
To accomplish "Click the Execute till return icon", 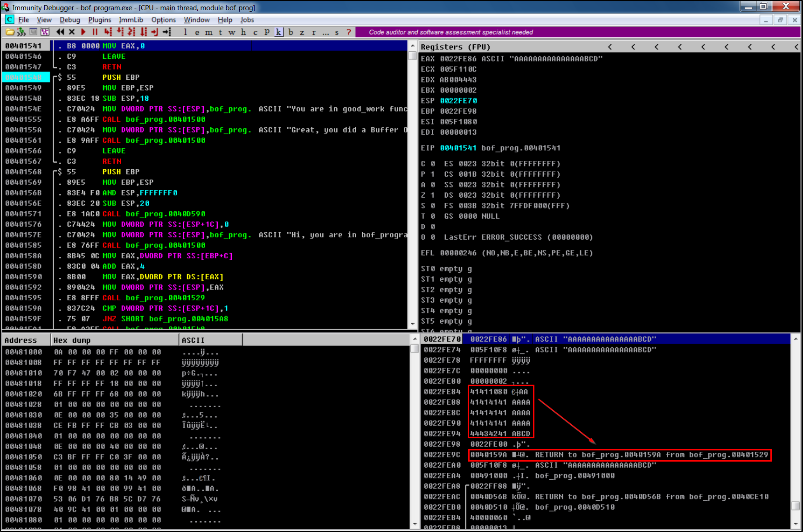I will click(x=154, y=32).
